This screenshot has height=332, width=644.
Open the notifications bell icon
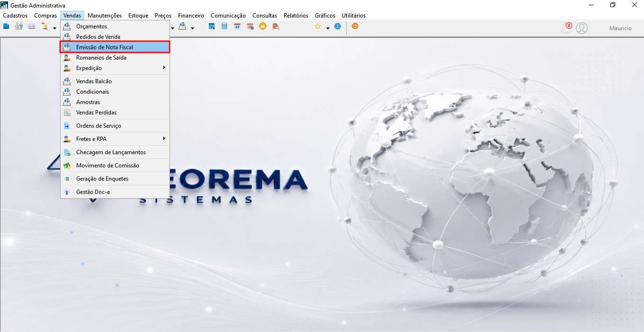[x=566, y=28]
